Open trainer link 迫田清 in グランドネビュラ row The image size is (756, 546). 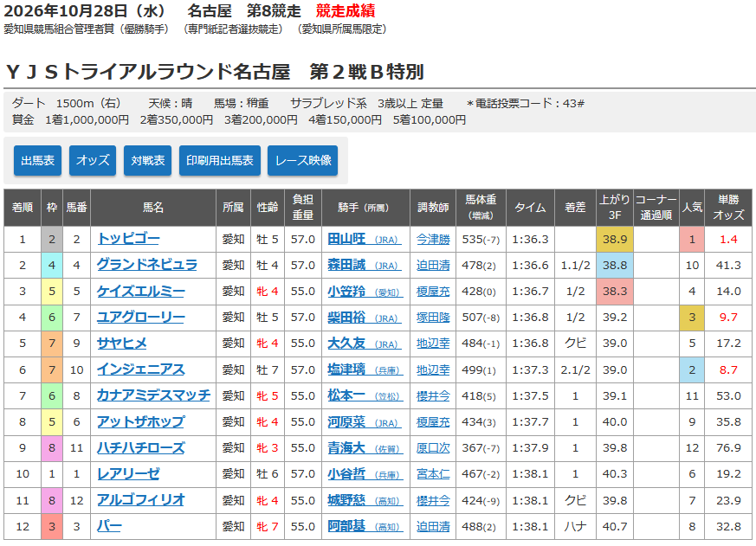tap(433, 265)
